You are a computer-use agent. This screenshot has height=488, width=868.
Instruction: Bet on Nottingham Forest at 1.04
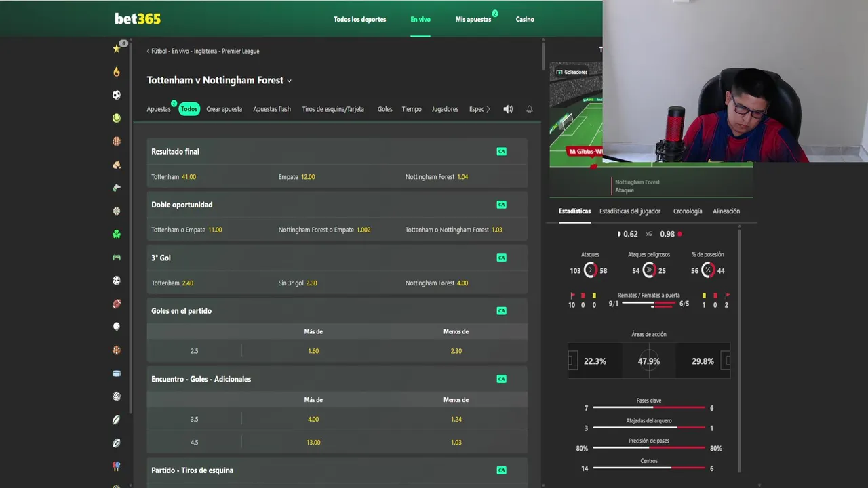click(x=465, y=177)
